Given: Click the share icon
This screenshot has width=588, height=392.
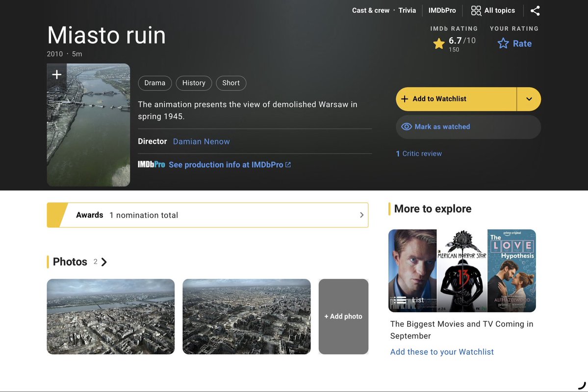Looking at the screenshot, I should (x=535, y=10).
